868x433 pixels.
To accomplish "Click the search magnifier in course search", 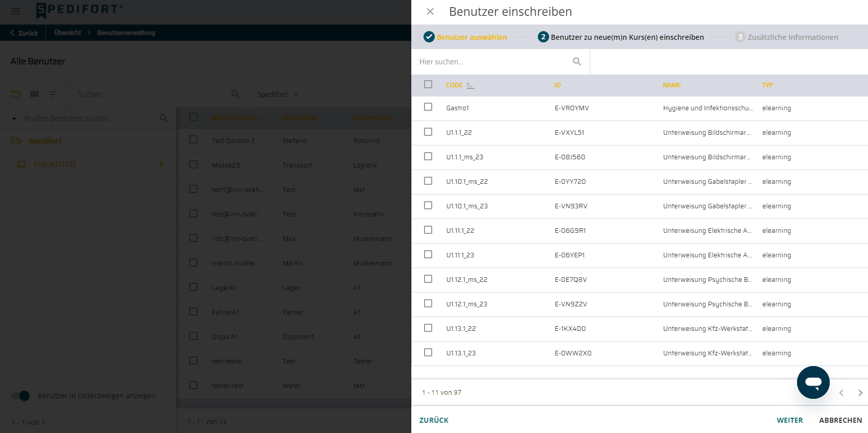I will point(577,62).
